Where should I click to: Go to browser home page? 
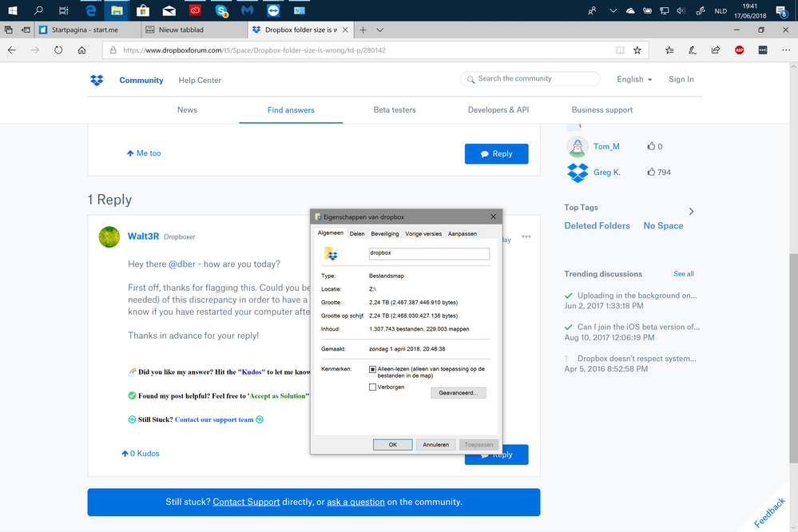(x=82, y=50)
